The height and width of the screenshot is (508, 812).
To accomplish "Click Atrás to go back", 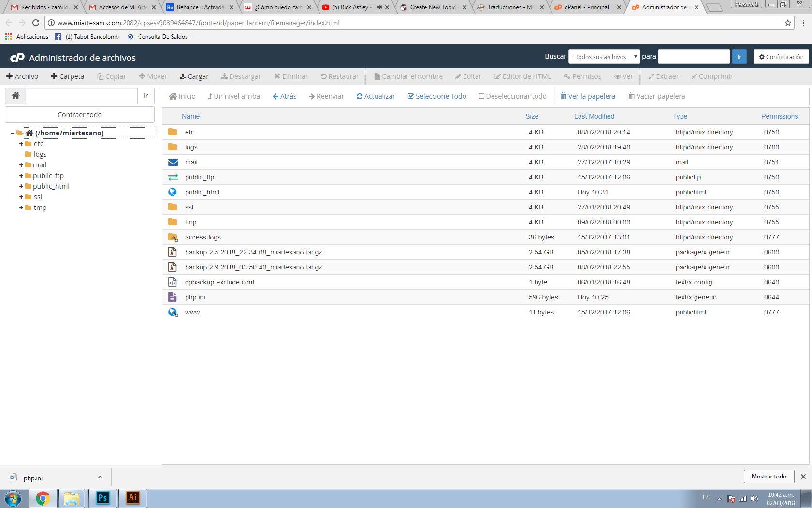I will pos(285,96).
